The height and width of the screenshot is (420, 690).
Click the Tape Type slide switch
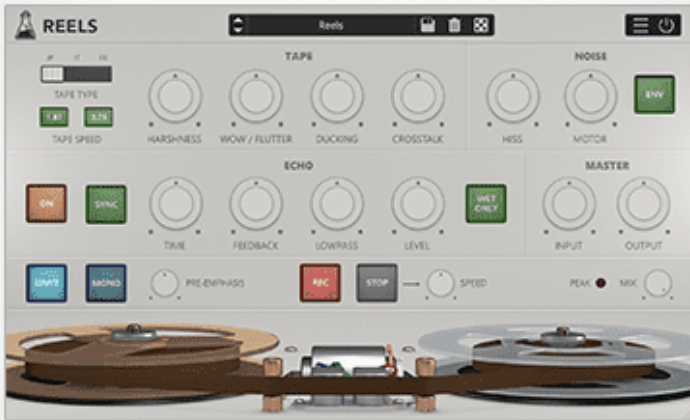coord(76,74)
